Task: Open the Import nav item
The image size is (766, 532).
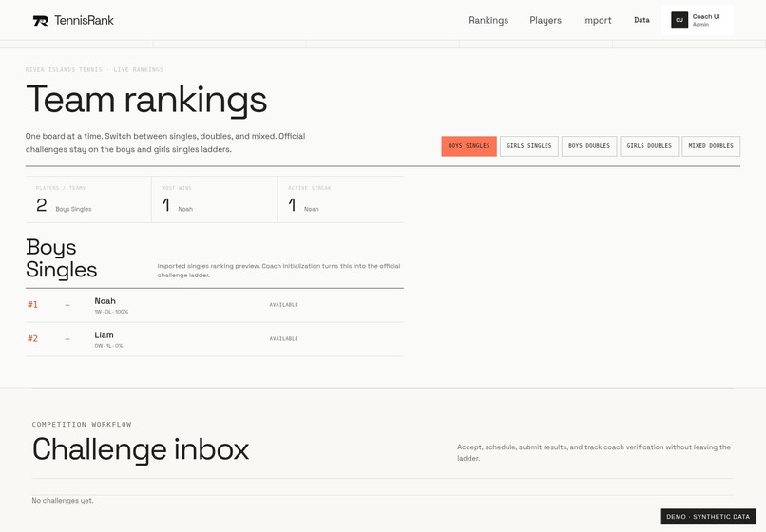Action: [597, 21]
